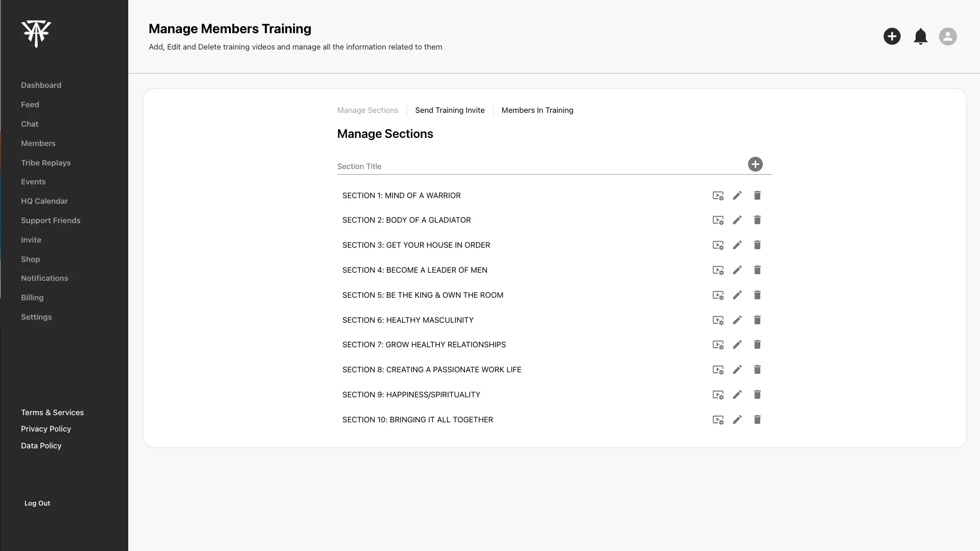Viewport: 980px width, 551px height.
Task: Click Log Out button
Action: point(37,504)
